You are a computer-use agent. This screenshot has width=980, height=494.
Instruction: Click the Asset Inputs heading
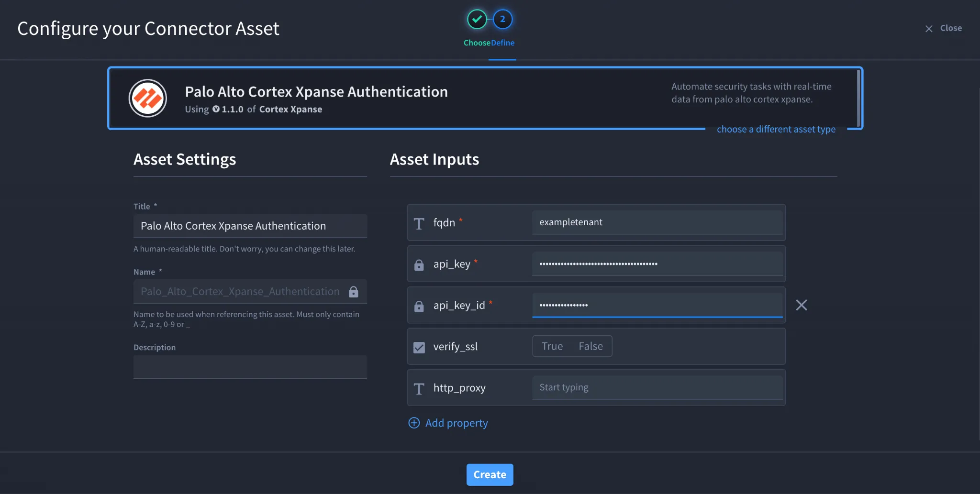(434, 159)
